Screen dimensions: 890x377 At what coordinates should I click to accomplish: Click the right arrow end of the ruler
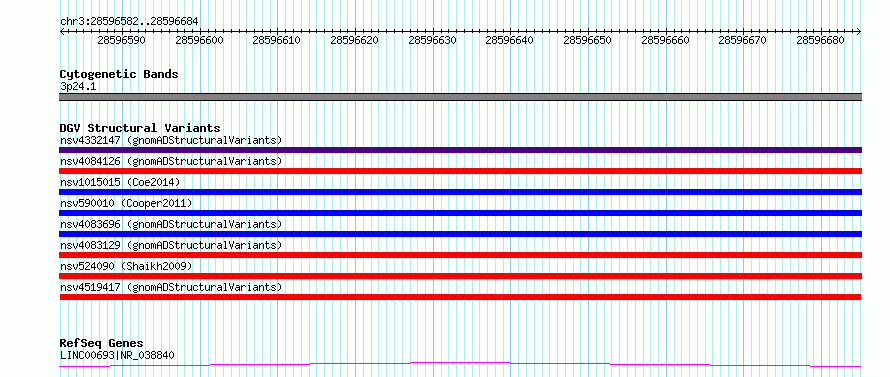[859, 31]
